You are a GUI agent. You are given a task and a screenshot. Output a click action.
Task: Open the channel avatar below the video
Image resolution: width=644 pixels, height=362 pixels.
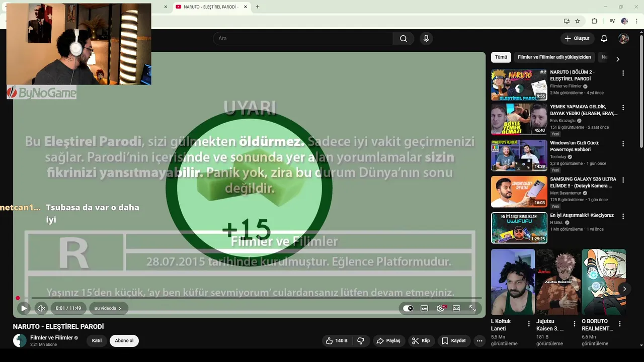[x=20, y=340]
